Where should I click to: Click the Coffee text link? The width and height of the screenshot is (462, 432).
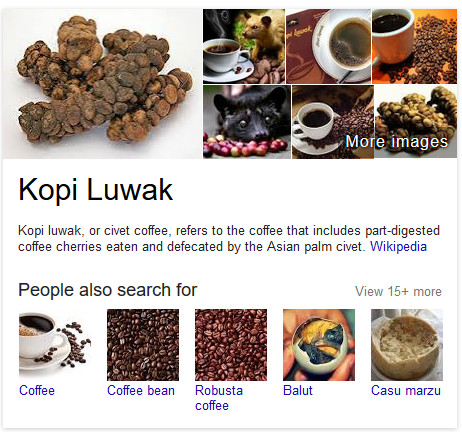(x=37, y=390)
